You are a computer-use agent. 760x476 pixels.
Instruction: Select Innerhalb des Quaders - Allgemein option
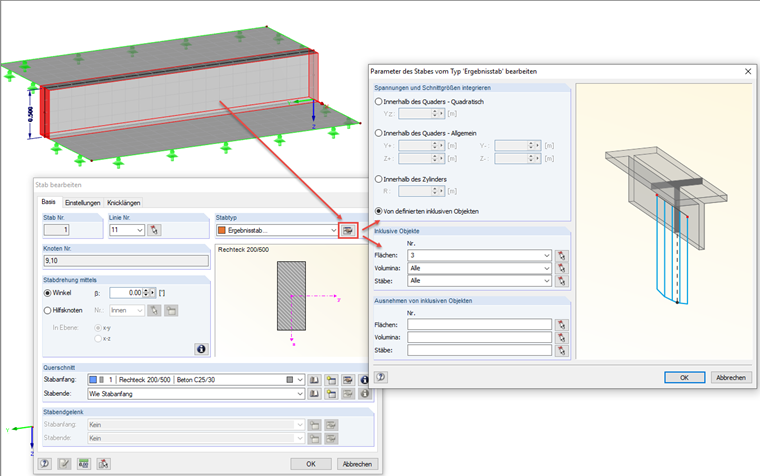point(379,133)
